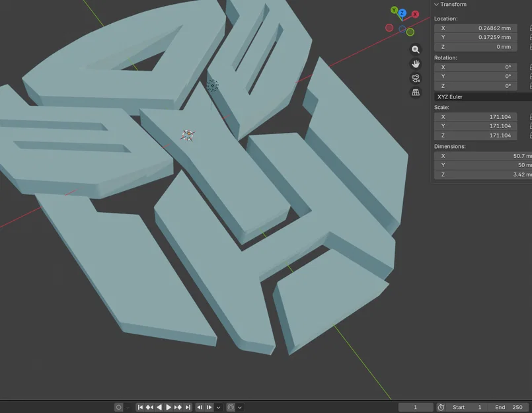Jump to the next keyframe
This screenshot has width=532, height=413.
click(x=178, y=407)
